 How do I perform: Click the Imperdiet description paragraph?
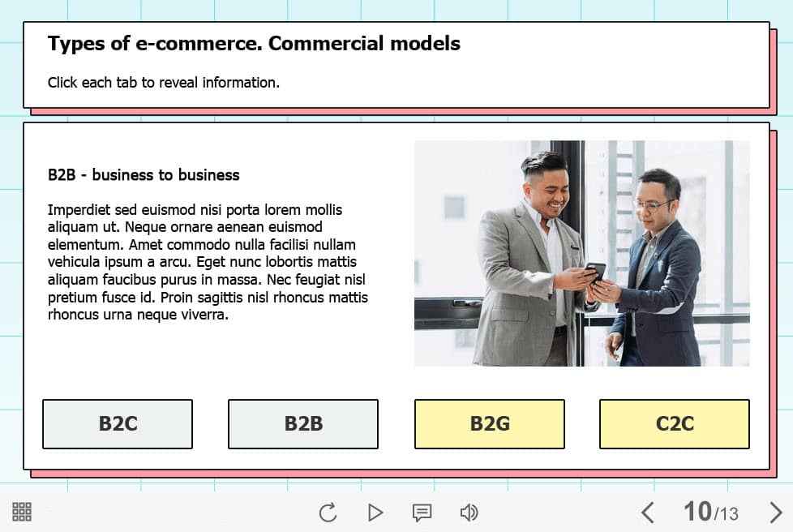click(x=208, y=262)
